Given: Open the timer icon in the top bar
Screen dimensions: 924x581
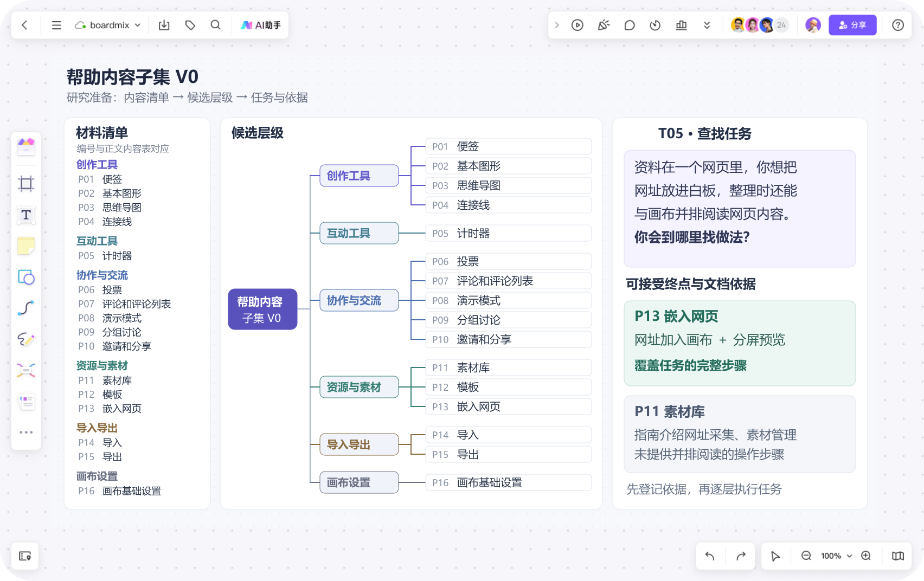Looking at the screenshot, I should (x=656, y=25).
